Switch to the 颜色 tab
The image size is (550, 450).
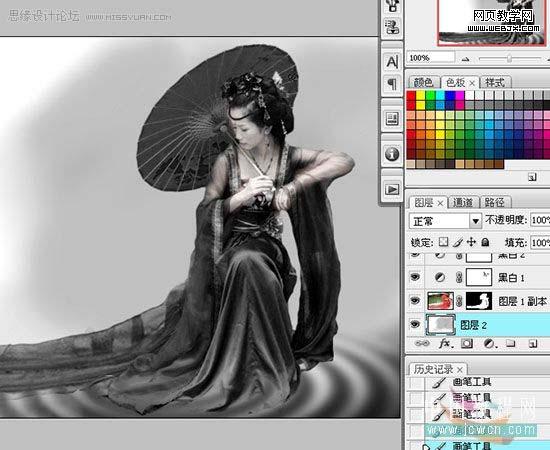pos(423,82)
